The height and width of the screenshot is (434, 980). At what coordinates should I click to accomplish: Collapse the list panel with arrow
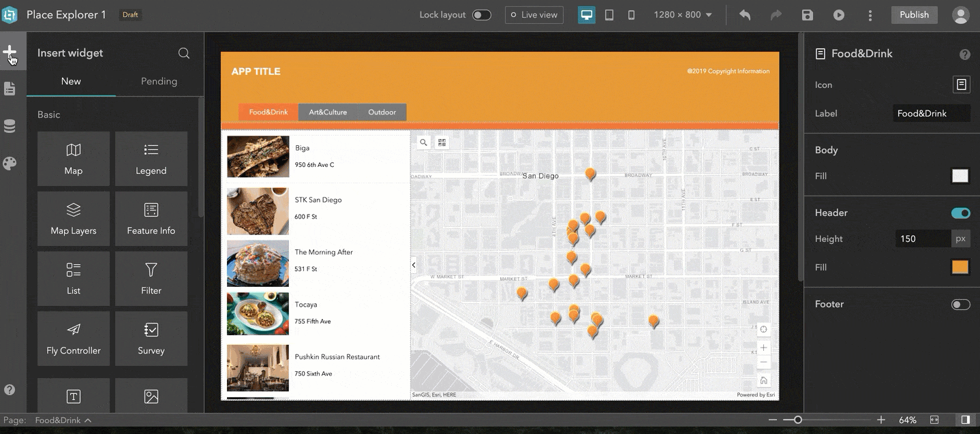(414, 264)
